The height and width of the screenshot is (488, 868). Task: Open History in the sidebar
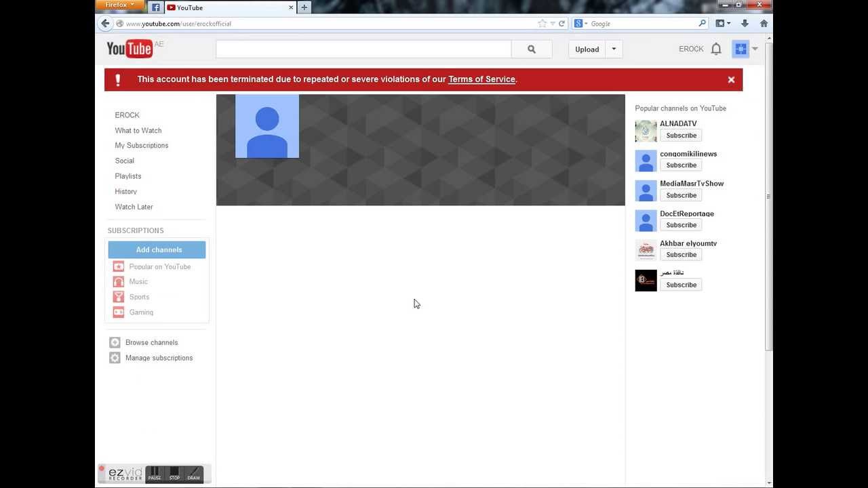126,191
